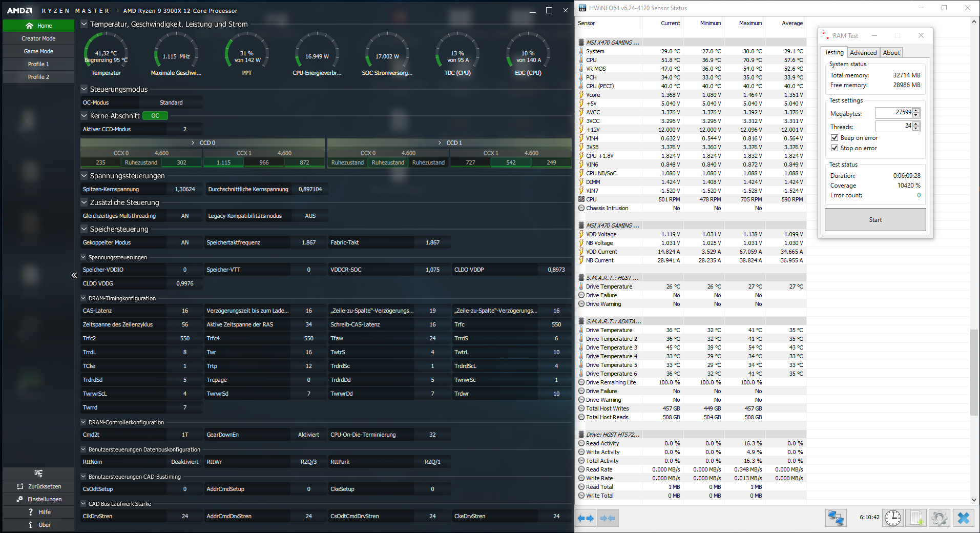Screen dimensions: 980x533
Task: Collapse the DRAM-Timingkonfiguration section
Action: [x=84, y=298]
